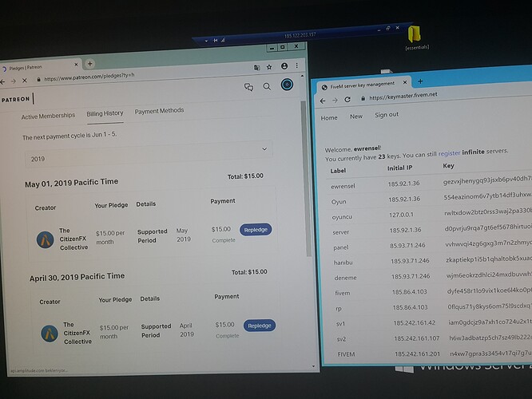Click IP 185.242.161.42 in key table
Screen dimensions: 532x399
point(415,322)
